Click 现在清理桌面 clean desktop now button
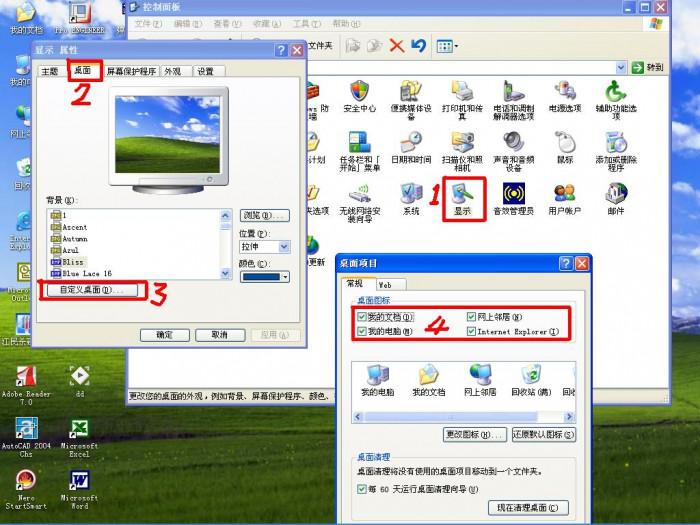The height and width of the screenshot is (525, 700). pos(528,508)
